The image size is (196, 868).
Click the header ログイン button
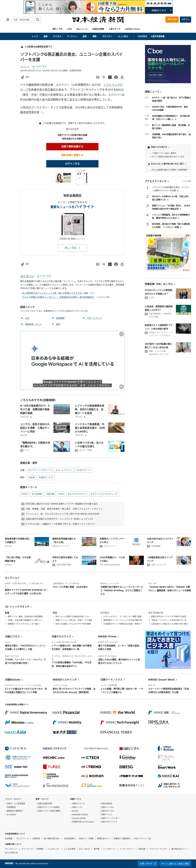186,20
